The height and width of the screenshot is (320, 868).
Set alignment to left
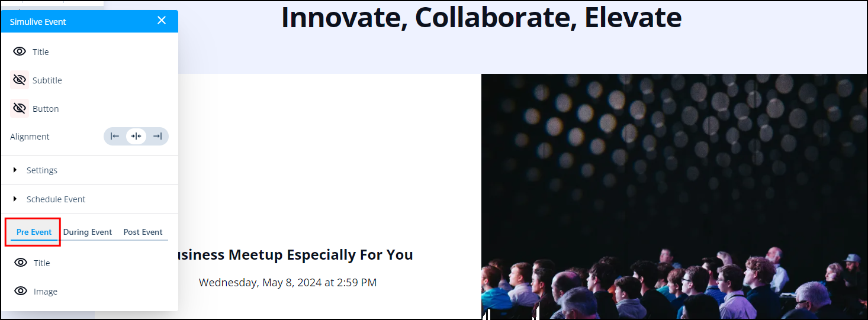(x=115, y=136)
